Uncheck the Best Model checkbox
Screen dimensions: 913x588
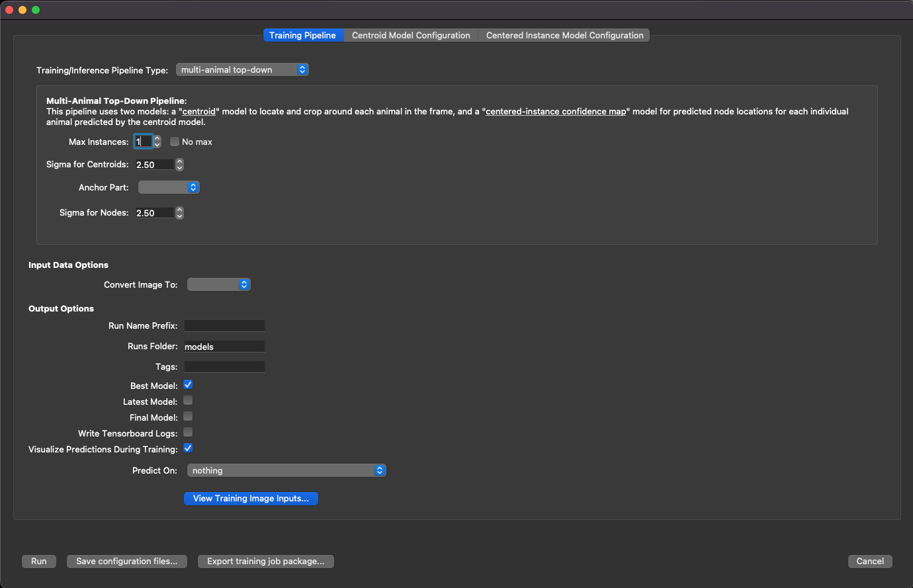[188, 385]
